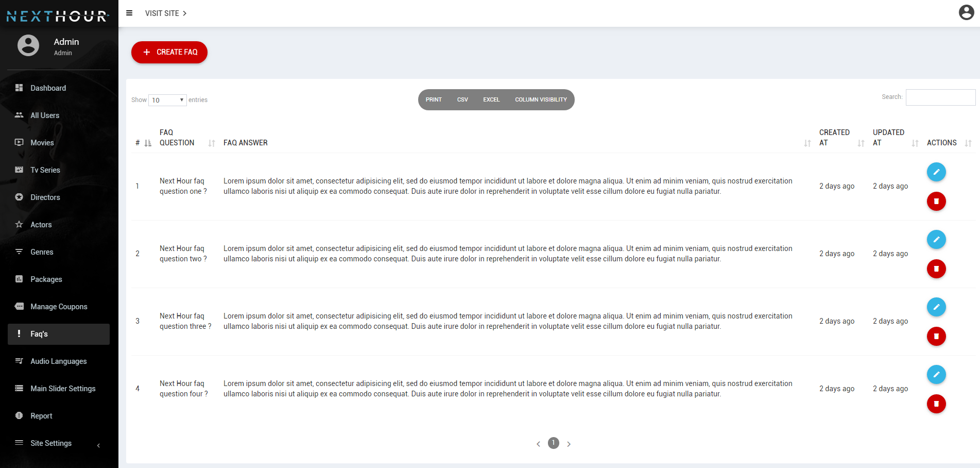
Task: Open All Users in the sidebar
Action: click(59, 115)
